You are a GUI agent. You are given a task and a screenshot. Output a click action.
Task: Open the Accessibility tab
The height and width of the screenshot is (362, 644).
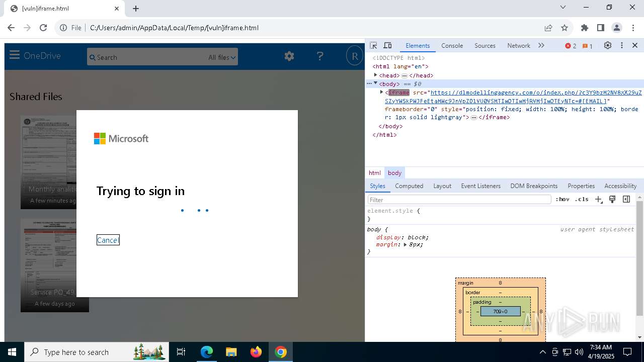click(x=620, y=186)
